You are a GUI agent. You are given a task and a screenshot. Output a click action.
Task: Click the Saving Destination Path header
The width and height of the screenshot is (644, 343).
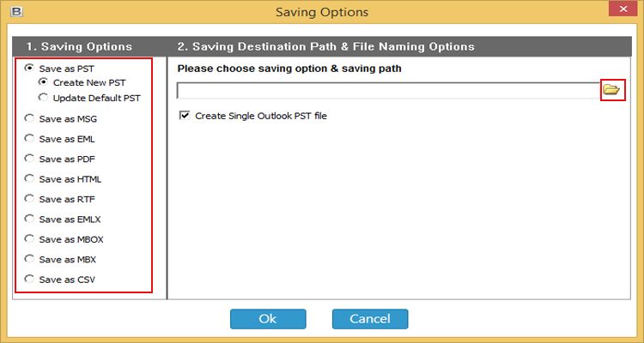[x=325, y=47]
